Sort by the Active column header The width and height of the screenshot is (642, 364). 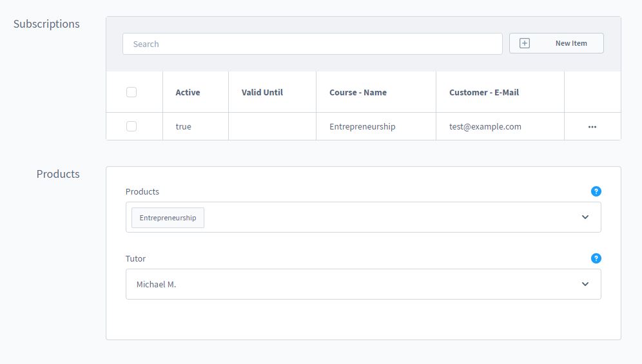tap(188, 92)
